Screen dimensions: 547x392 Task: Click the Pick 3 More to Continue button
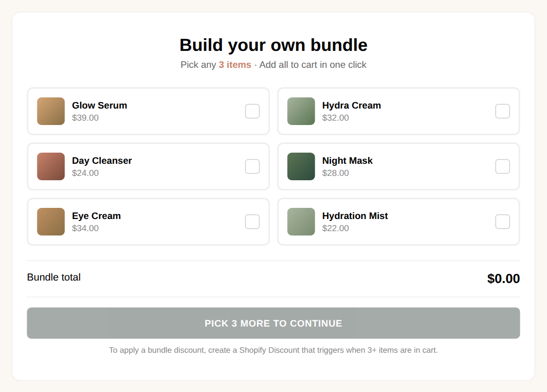[x=273, y=323]
